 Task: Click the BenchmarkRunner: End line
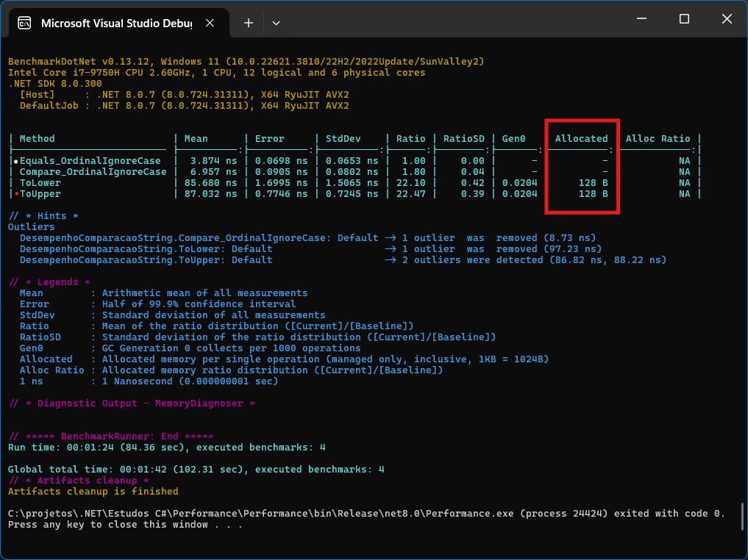point(111,436)
